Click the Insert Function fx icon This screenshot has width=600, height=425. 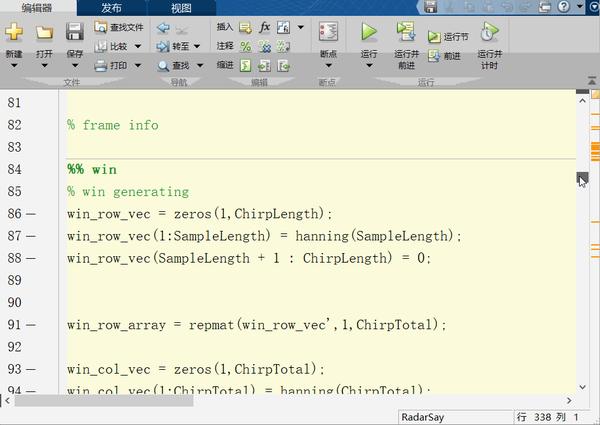pos(264,27)
